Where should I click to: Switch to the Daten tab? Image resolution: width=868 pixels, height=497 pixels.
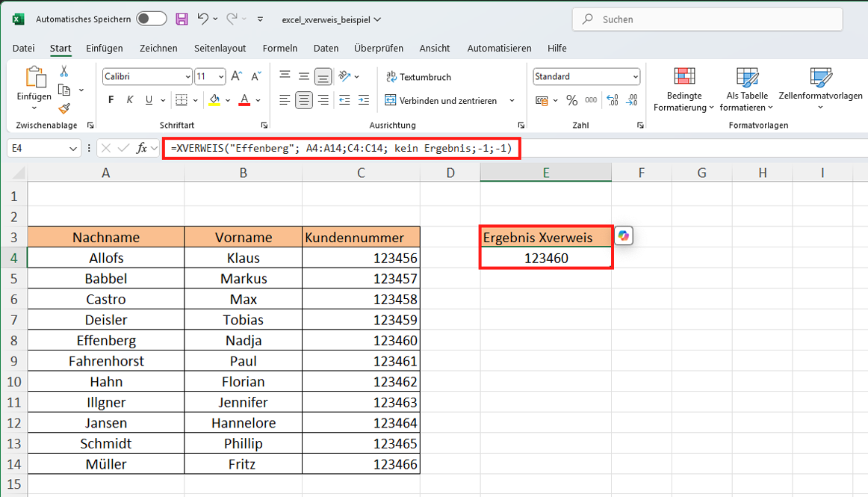pos(326,48)
